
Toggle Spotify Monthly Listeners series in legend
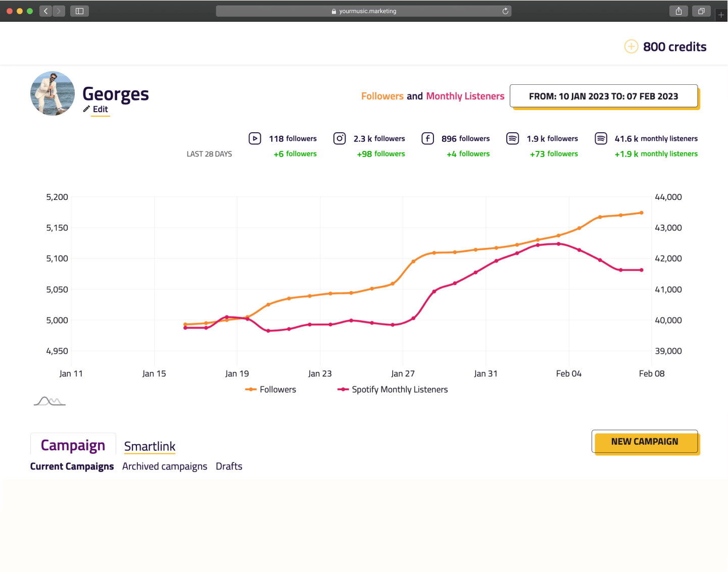point(393,389)
